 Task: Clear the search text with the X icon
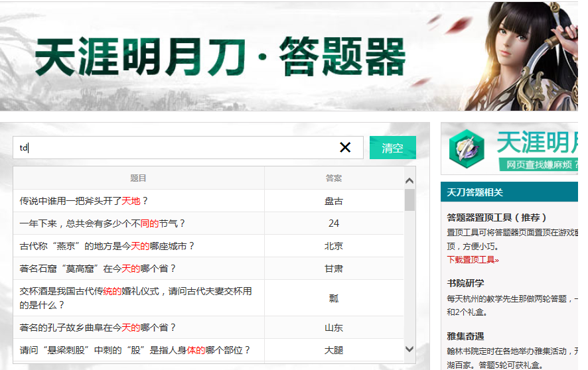pos(345,148)
